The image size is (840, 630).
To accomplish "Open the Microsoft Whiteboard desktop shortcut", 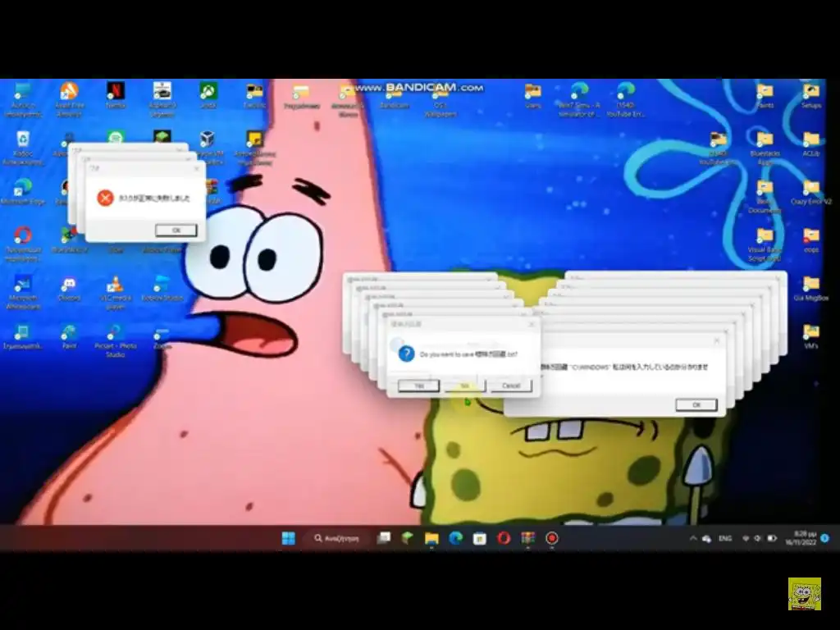I will pyautogui.click(x=23, y=291).
